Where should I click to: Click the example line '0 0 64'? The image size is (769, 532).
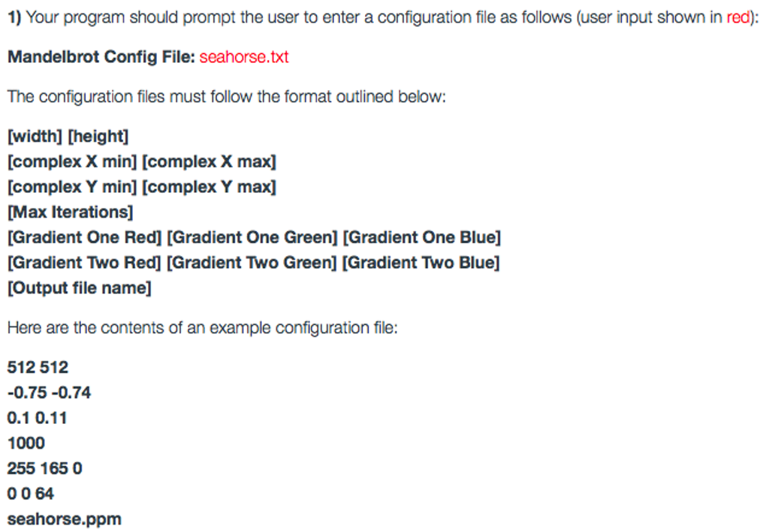click(30, 494)
